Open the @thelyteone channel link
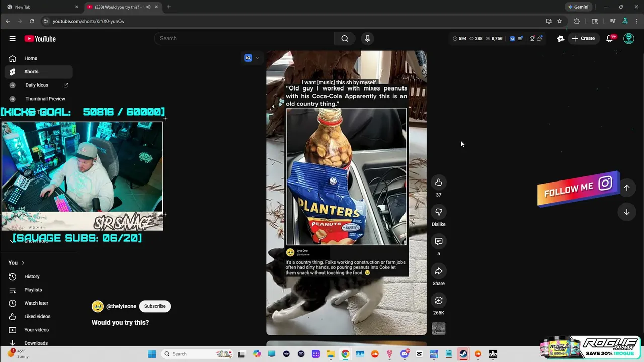The height and width of the screenshot is (362, 644). tap(121, 306)
